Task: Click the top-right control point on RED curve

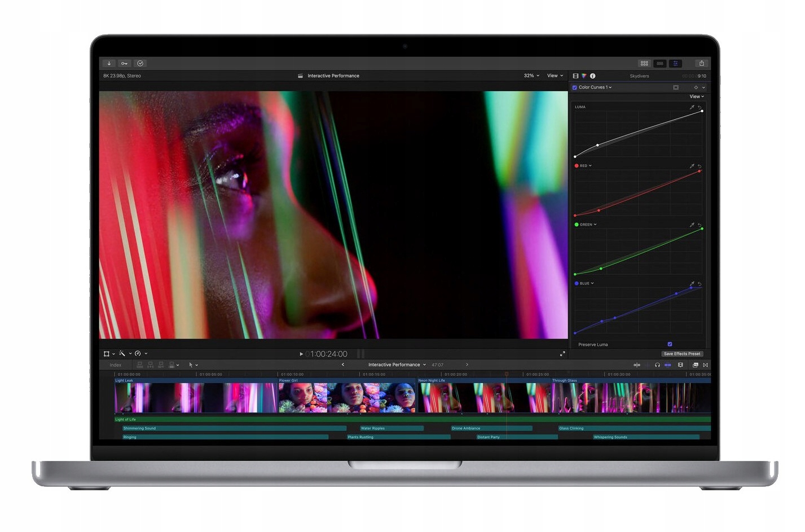Action: click(700, 171)
